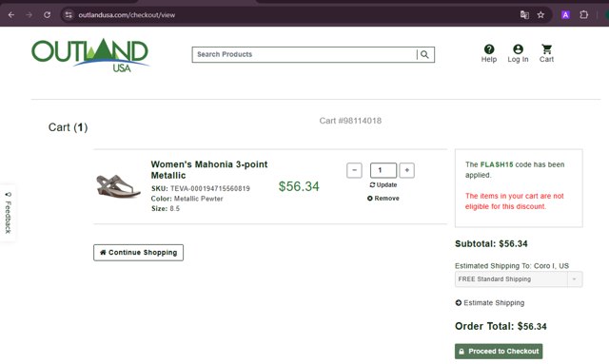Focus the Search Products field

point(304,55)
